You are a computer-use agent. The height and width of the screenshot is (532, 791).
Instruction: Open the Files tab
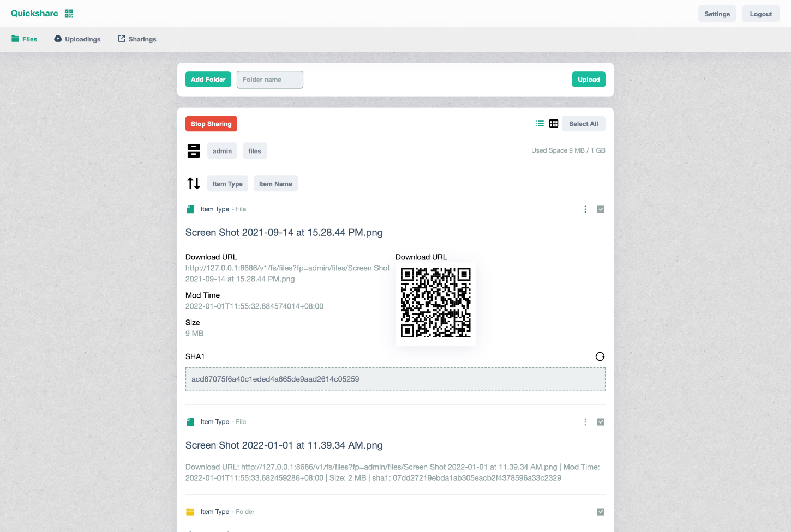point(25,39)
